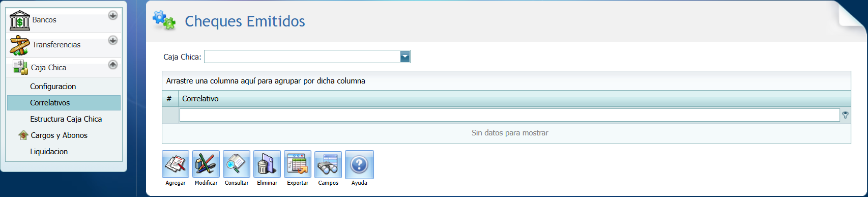Viewport: 868px width, 197px height.
Task: Click the Eliminar trash bin icon
Action: (x=267, y=164)
